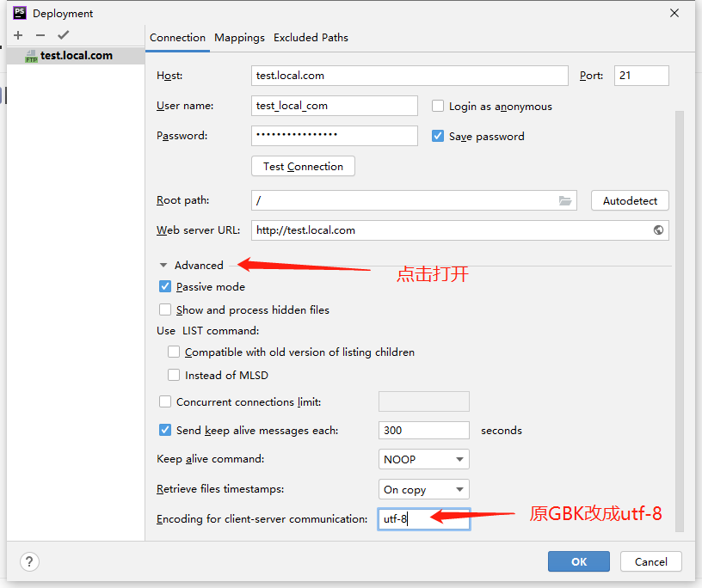Screen dimensions: 702x588
Task: Enable Concurrent connections limit checkbox
Action: point(165,401)
